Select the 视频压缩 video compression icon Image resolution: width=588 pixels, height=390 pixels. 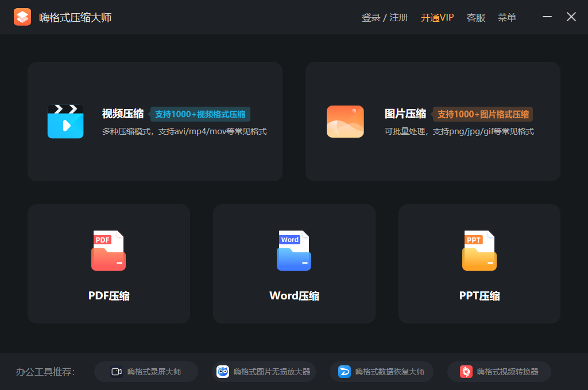pyautogui.click(x=65, y=121)
